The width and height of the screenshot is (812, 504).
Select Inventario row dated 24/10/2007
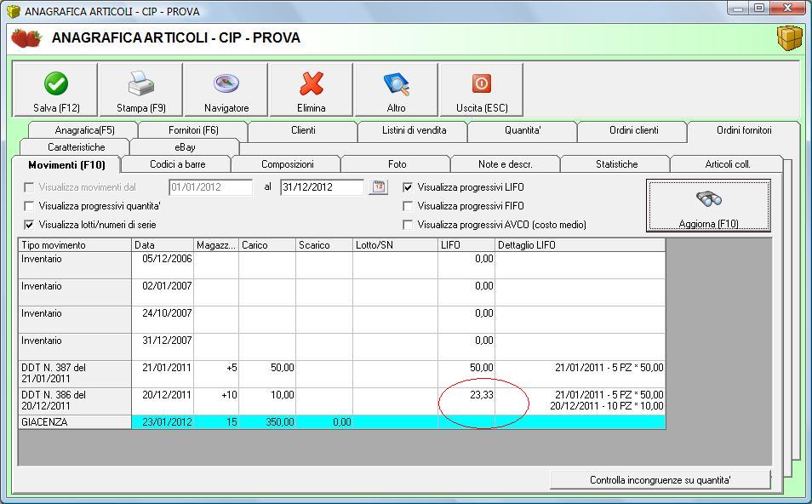(342, 319)
